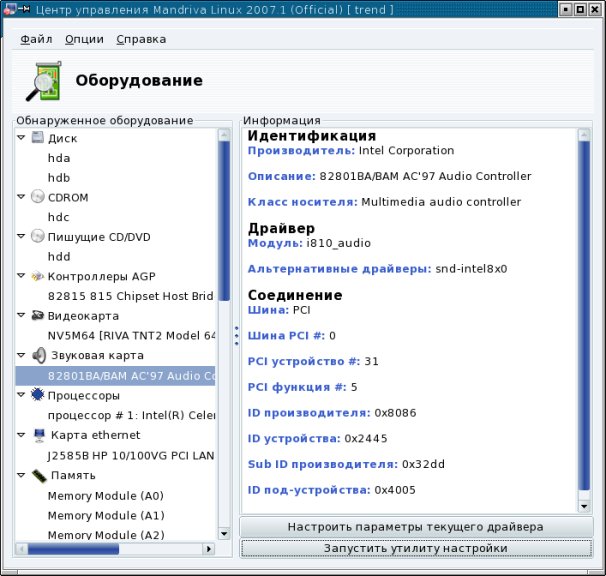606x576 pixels.
Task: Click hardware tree scroll up arrow
Action: [x=224, y=135]
